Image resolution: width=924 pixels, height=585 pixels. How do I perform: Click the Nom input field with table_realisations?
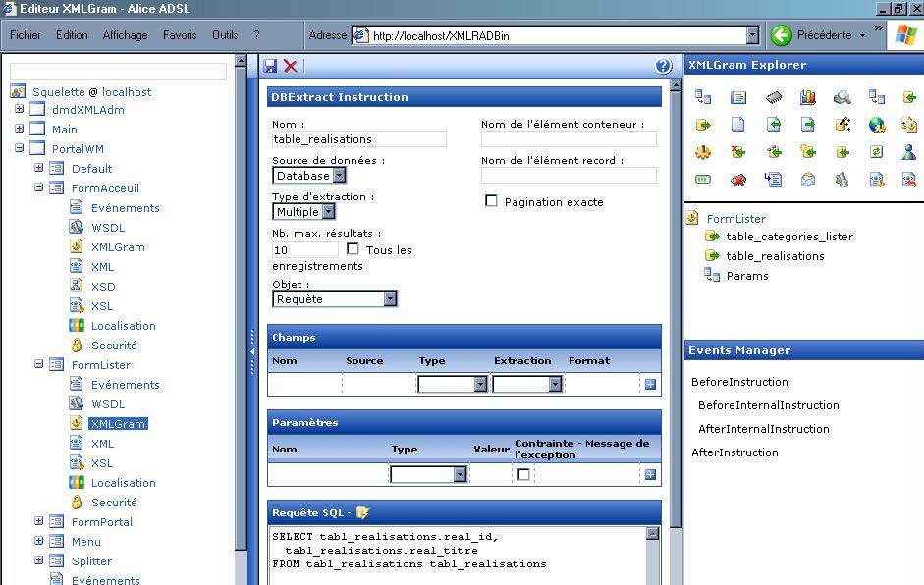358,139
